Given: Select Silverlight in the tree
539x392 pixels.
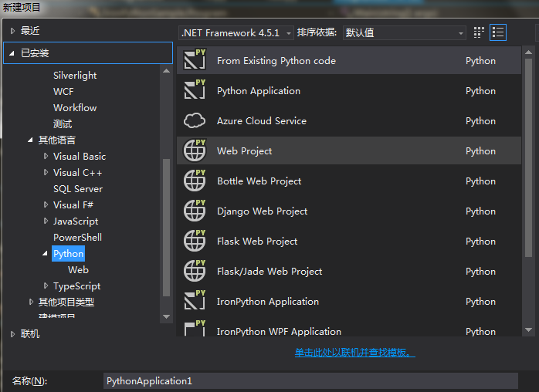Looking at the screenshot, I should [75, 76].
